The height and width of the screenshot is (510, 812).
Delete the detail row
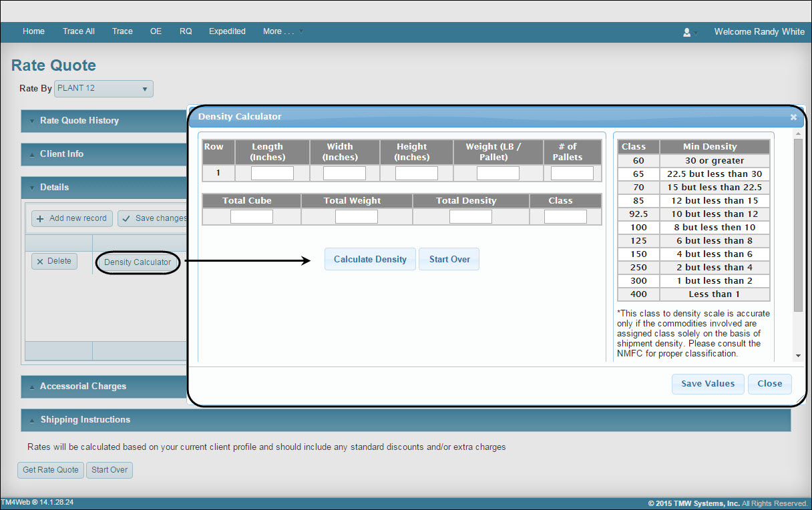pos(54,261)
